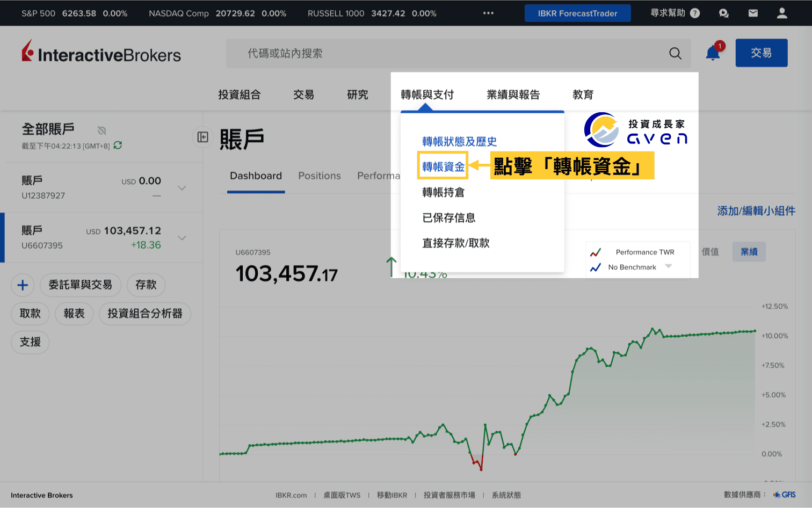This screenshot has width=812, height=508.
Task: Open the notifications bell icon
Action: coord(713,53)
